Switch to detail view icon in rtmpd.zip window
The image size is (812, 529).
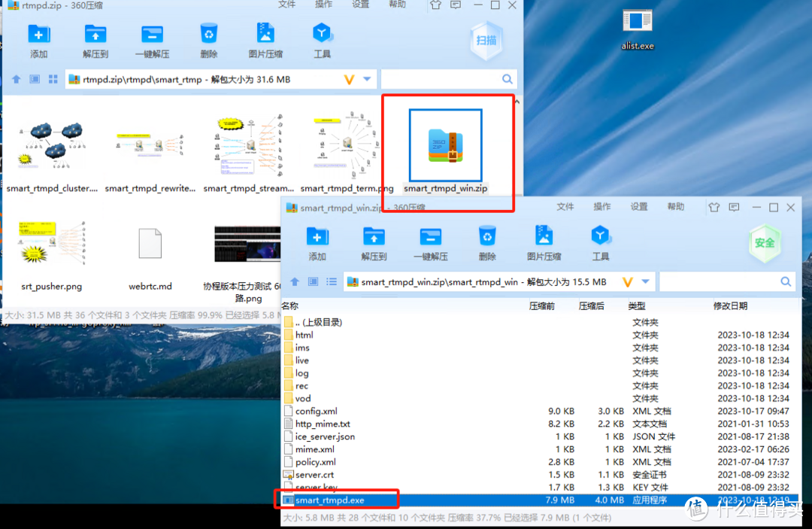(x=35, y=79)
